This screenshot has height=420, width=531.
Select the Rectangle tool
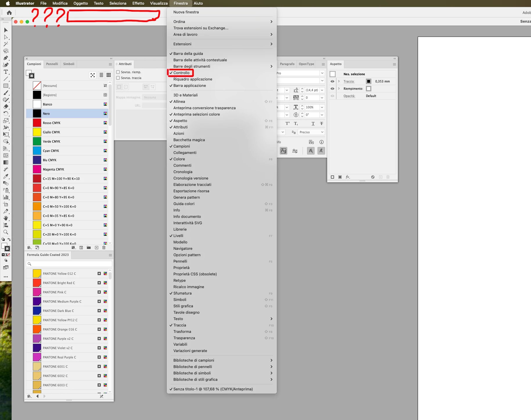coord(6,86)
